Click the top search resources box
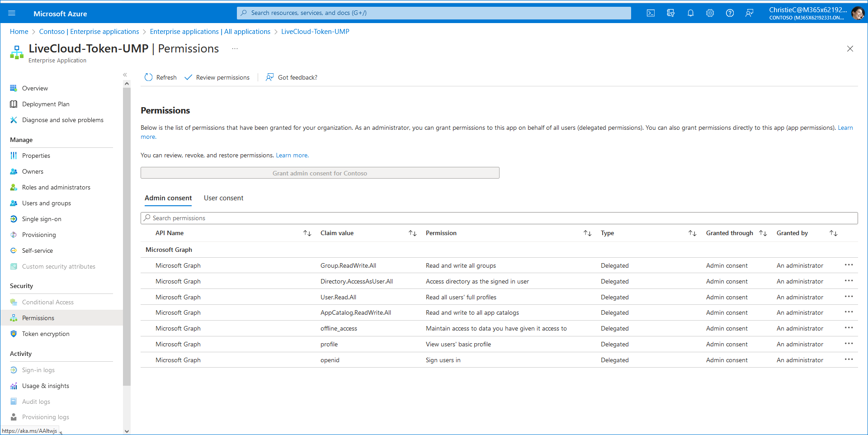Image resolution: width=868 pixels, height=435 pixels. point(434,13)
